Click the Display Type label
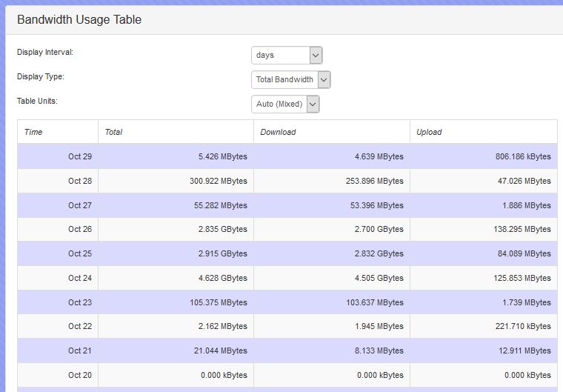Image resolution: width=563 pixels, height=392 pixels. pos(40,76)
